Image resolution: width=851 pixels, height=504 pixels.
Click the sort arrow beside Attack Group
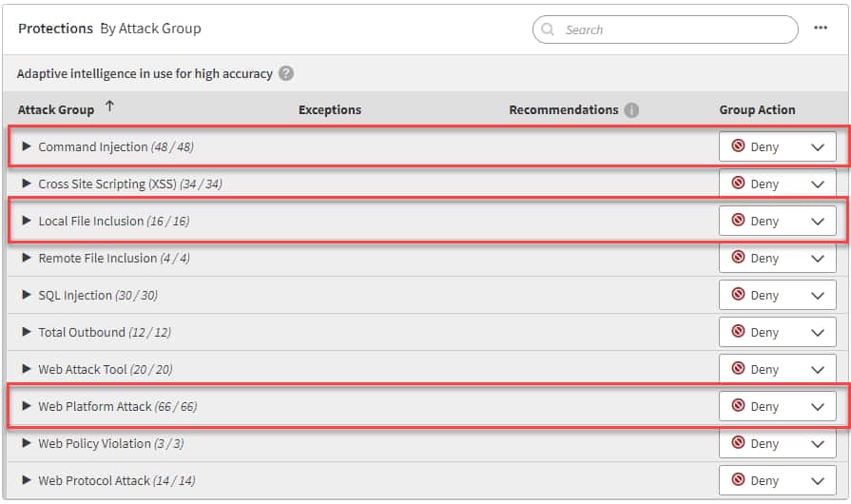point(110,107)
